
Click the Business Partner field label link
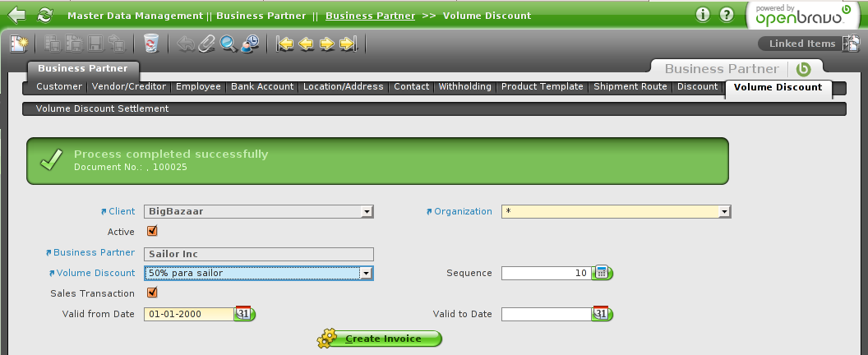point(94,252)
